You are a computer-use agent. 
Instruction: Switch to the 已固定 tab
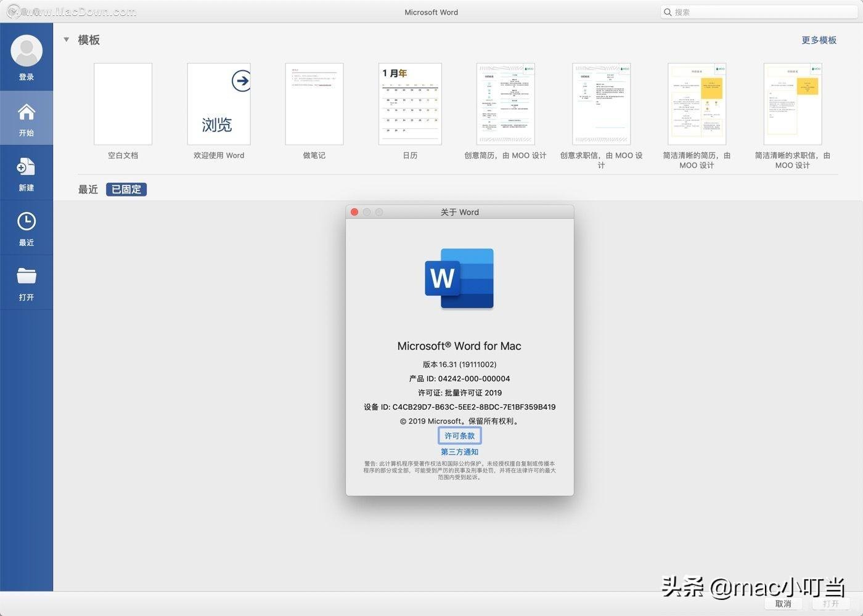click(x=126, y=189)
